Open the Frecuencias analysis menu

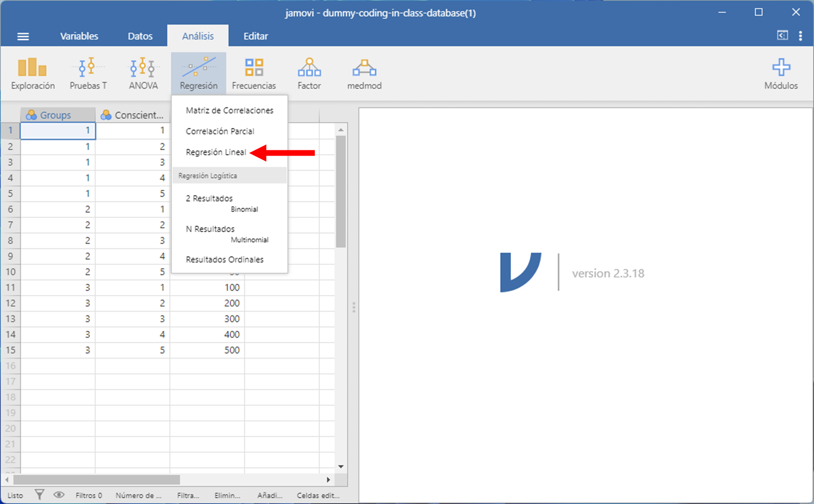coord(254,73)
